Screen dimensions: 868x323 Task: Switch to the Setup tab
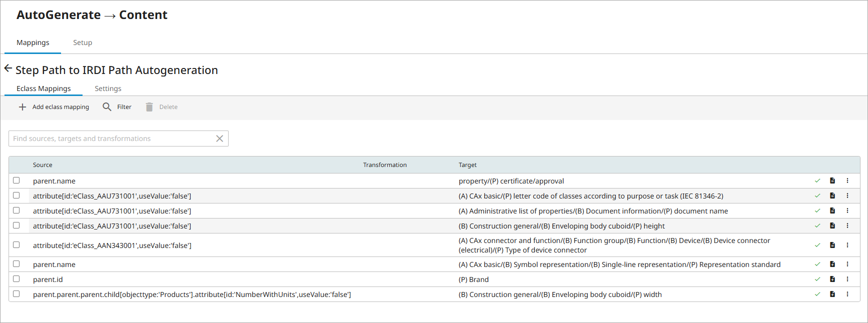click(83, 42)
